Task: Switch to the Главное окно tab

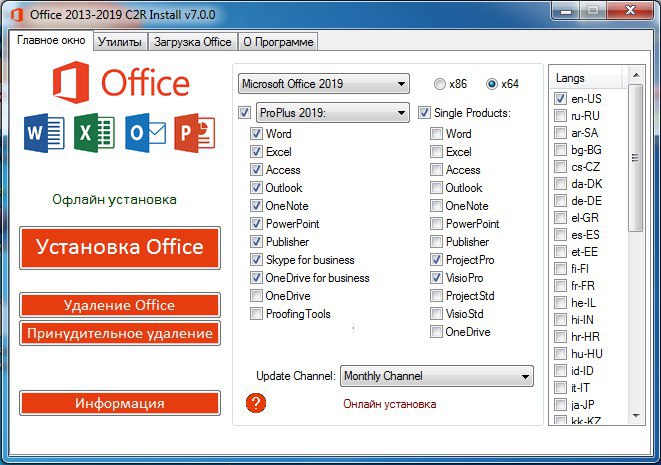Action: pyautogui.click(x=51, y=40)
